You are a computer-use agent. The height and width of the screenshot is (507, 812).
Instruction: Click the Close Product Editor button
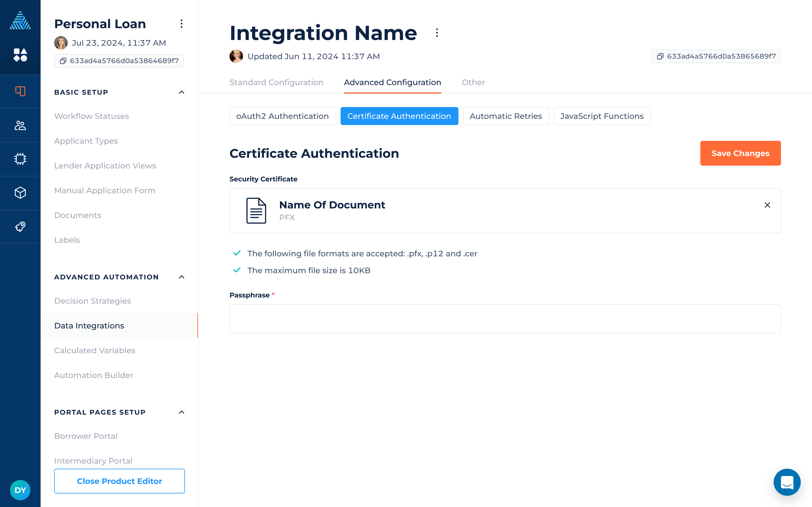[x=119, y=481]
